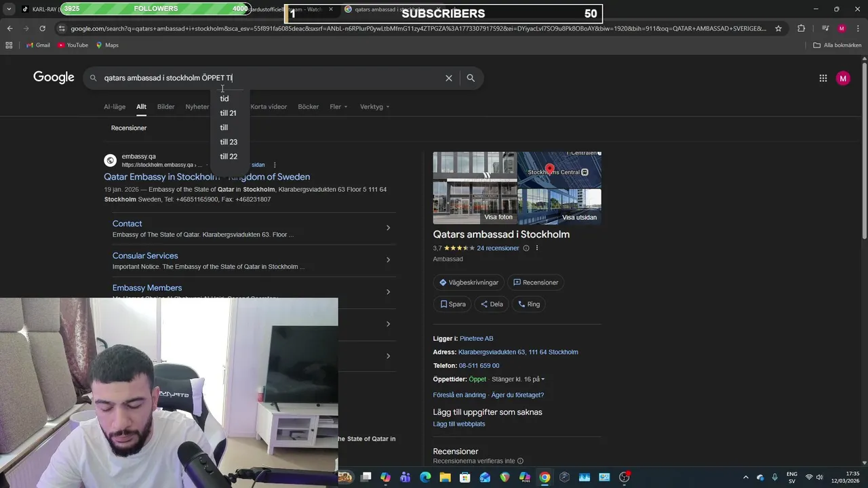Show hidden system tray icons
This screenshot has width=868, height=488.
pyautogui.click(x=746, y=477)
